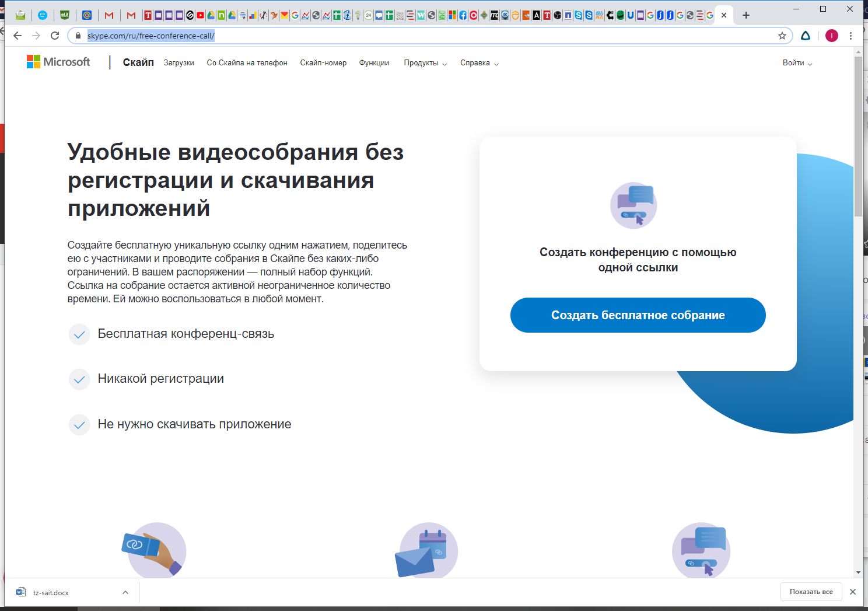Open the Скайп-номер page
Screen dimensions: 868x611
[323, 63]
